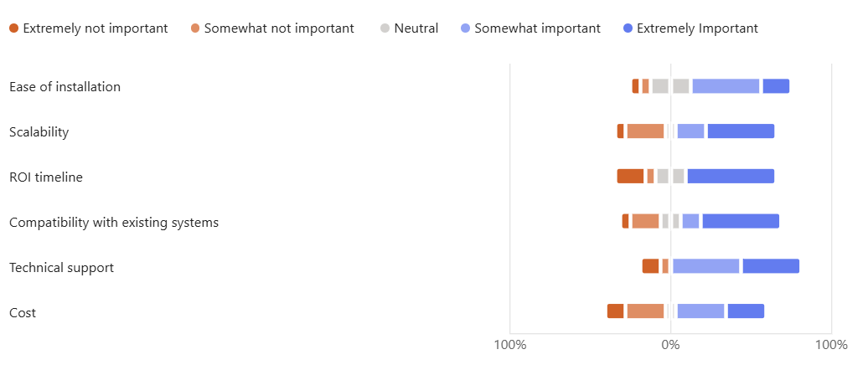The height and width of the screenshot is (370, 868).
Task: Click the Cost category label
Action: coord(23,312)
